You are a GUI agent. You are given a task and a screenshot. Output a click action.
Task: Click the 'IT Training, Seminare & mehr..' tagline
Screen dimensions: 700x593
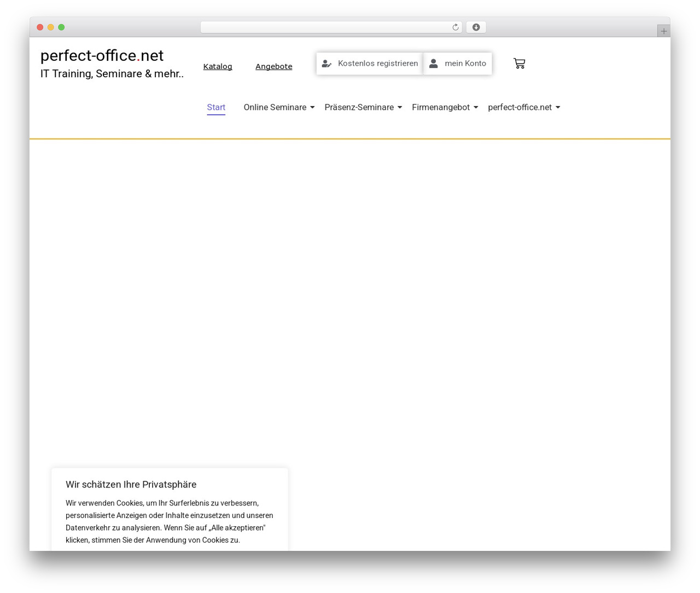tap(112, 74)
